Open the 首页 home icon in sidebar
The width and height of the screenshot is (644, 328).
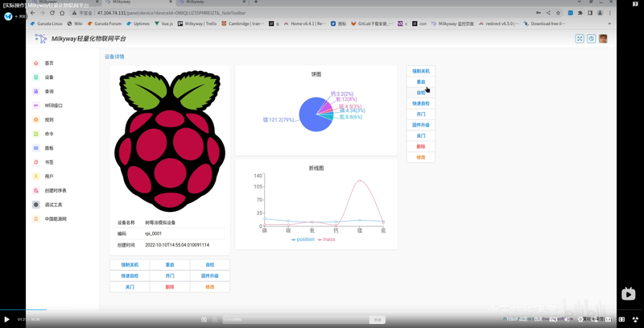click(36, 63)
